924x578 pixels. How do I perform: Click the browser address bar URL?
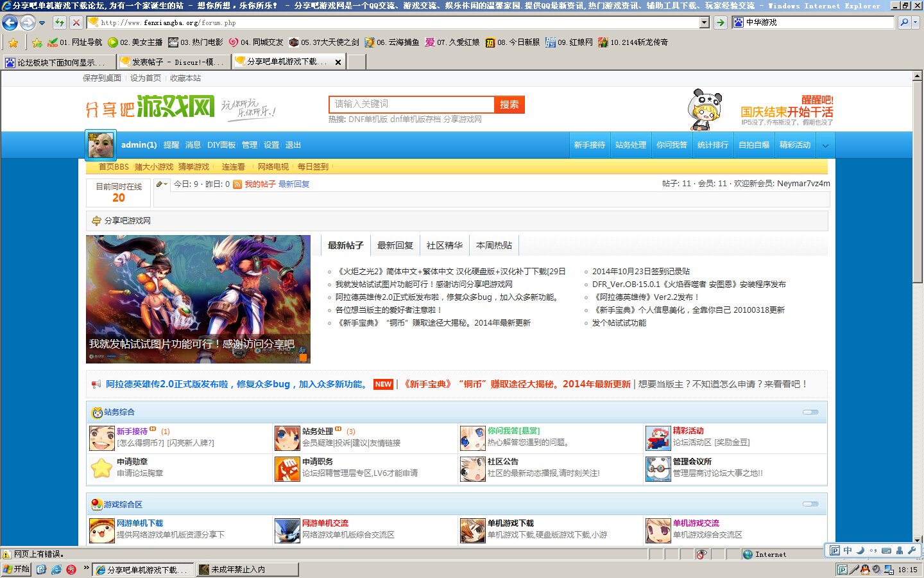pos(391,22)
